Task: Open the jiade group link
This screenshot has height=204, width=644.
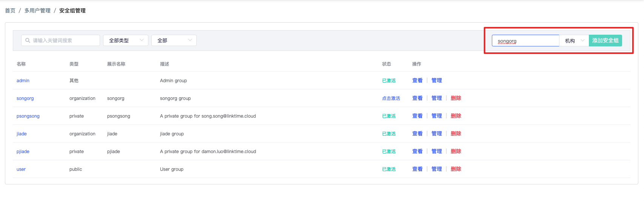Action: pyautogui.click(x=22, y=134)
